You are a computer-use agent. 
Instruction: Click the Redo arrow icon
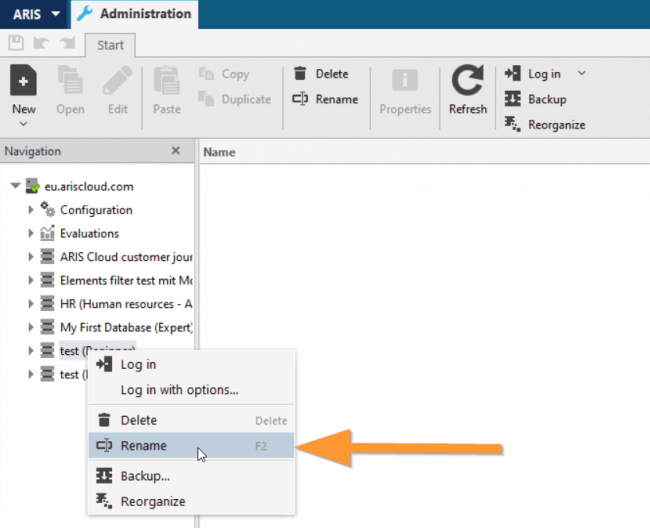[68, 43]
